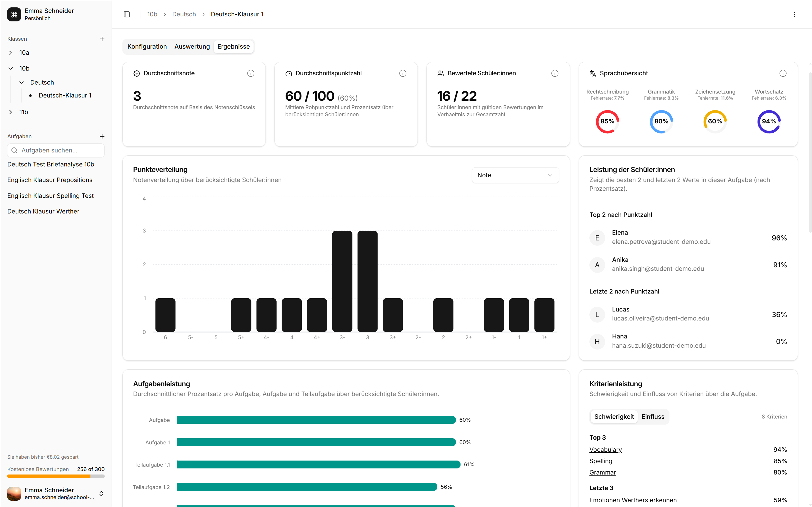Select the Schwierigkeit toggle in Kriterienleistung
The height and width of the screenshot is (507, 812).
pyautogui.click(x=614, y=416)
